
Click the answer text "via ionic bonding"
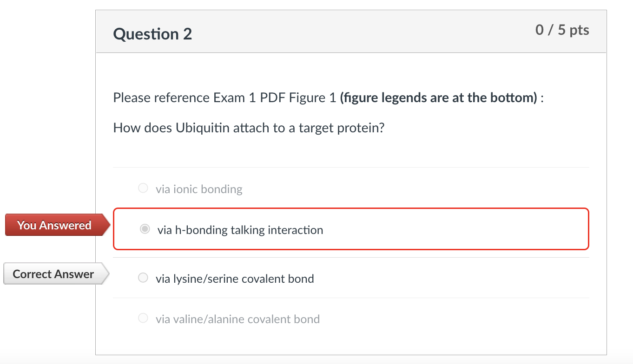point(199,188)
